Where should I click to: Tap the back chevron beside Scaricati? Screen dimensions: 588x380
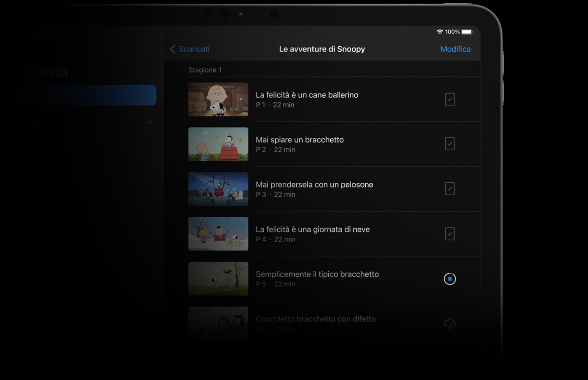[173, 49]
